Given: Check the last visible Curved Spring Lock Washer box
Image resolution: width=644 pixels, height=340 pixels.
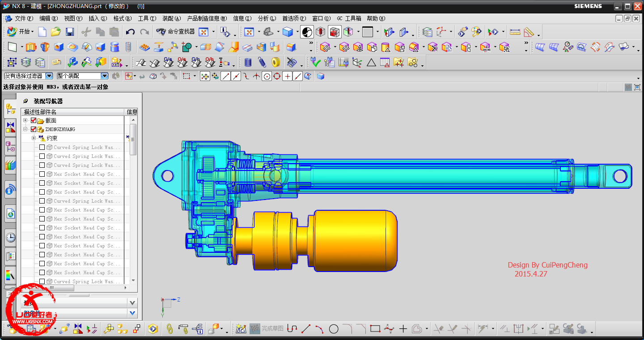Looking at the screenshot, I should click(x=42, y=281).
